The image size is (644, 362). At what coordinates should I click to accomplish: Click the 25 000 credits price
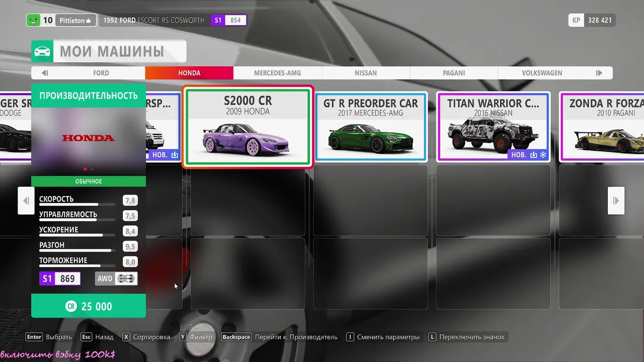pyautogui.click(x=97, y=306)
